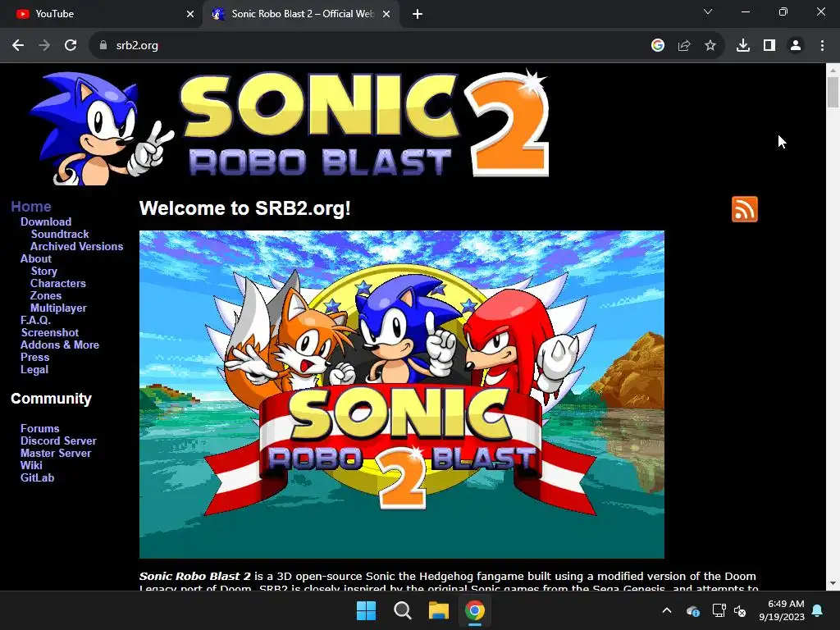This screenshot has height=630, width=840.
Task: Open the Soundtrack link
Action: tap(60, 234)
